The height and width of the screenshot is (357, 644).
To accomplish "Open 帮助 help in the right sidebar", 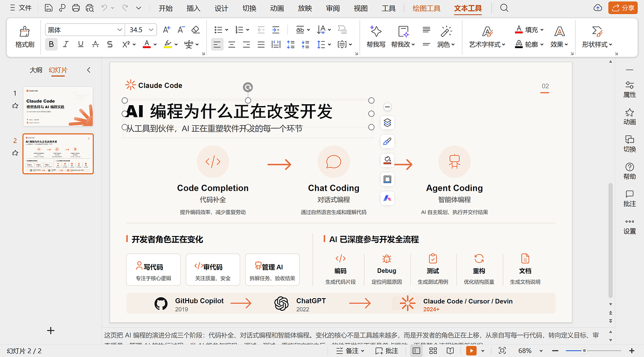I will click(x=630, y=171).
